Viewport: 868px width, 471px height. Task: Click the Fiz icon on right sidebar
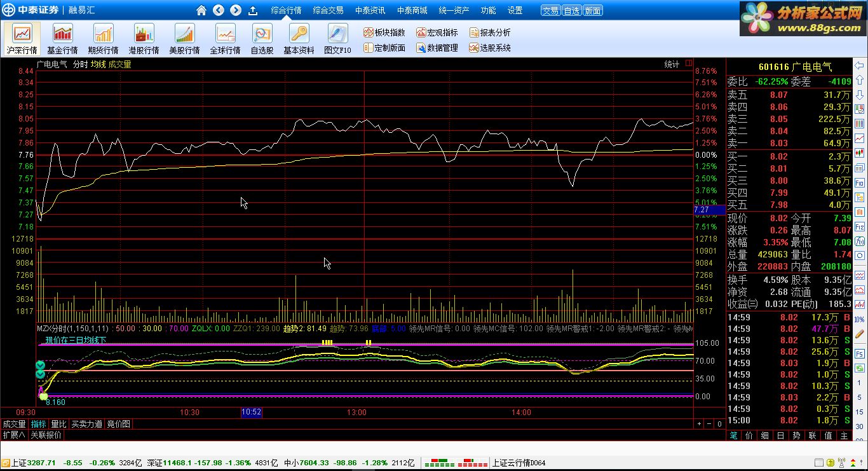point(860,227)
